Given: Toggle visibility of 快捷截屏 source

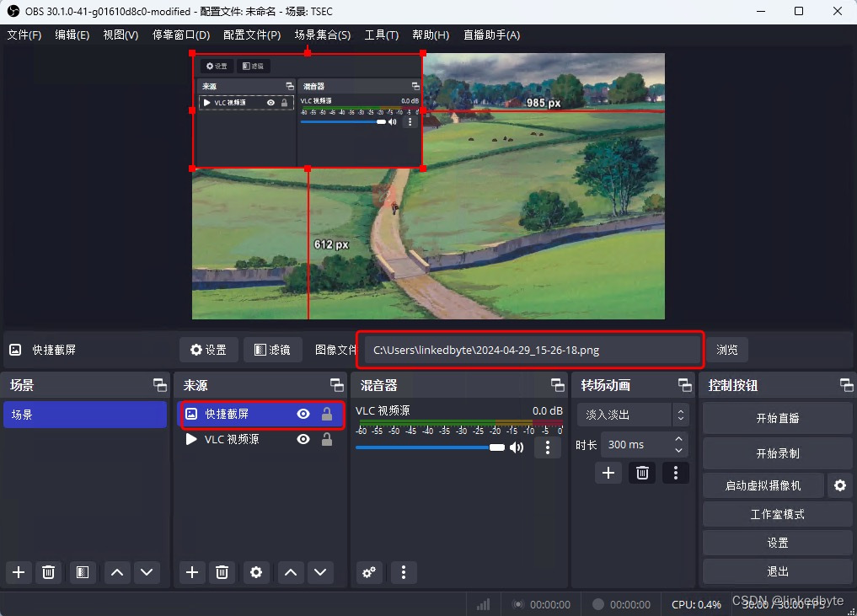Looking at the screenshot, I should coord(303,414).
